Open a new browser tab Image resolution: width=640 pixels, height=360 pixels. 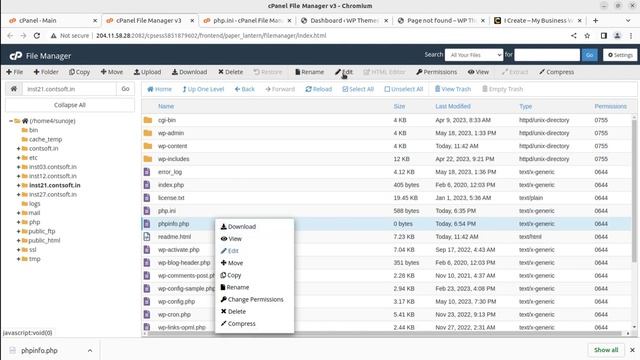pos(595,20)
